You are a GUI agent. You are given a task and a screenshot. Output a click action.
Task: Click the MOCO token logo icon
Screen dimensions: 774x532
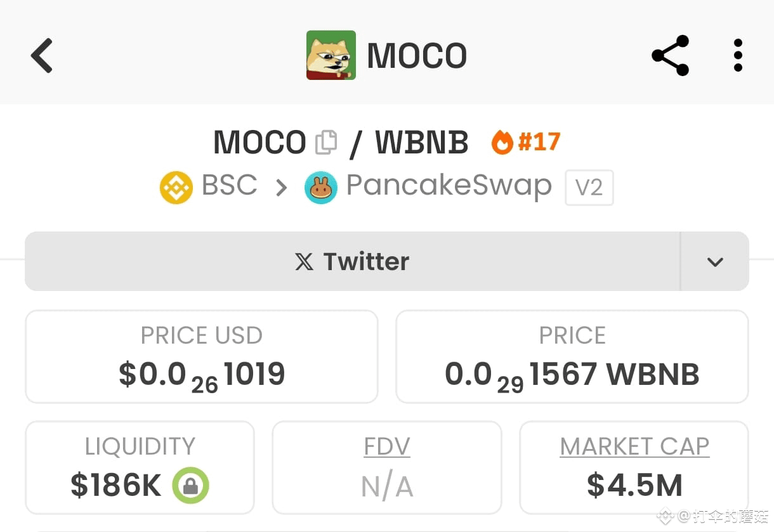click(x=331, y=55)
